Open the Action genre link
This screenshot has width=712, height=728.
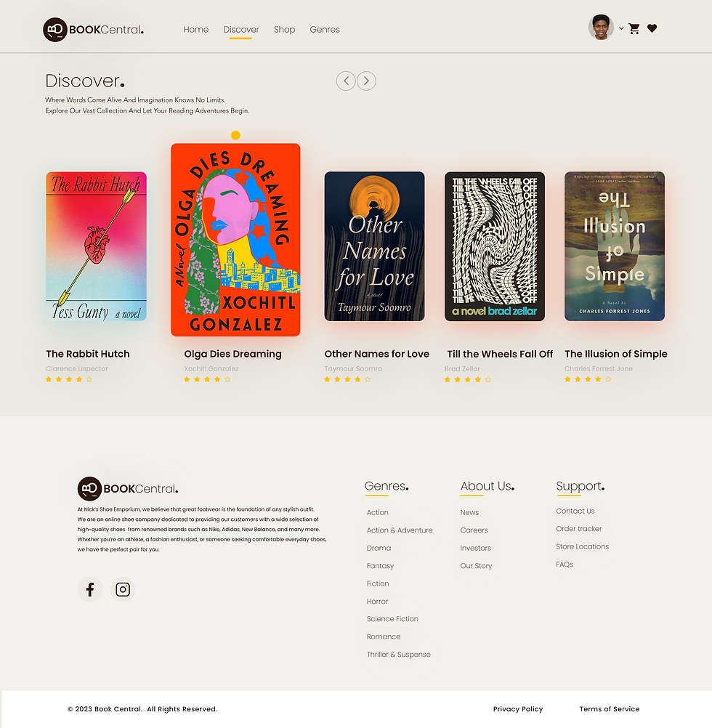tap(377, 512)
